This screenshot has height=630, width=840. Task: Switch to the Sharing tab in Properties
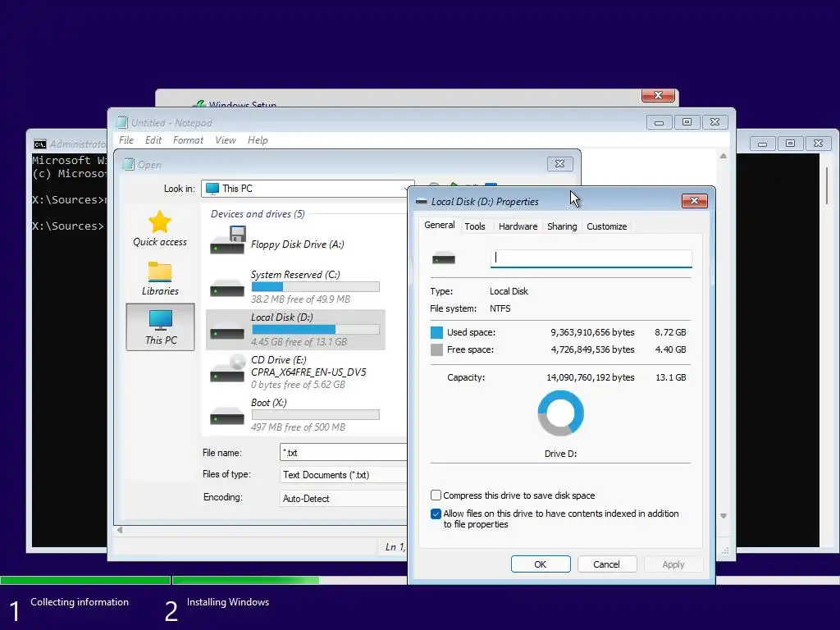pos(562,226)
